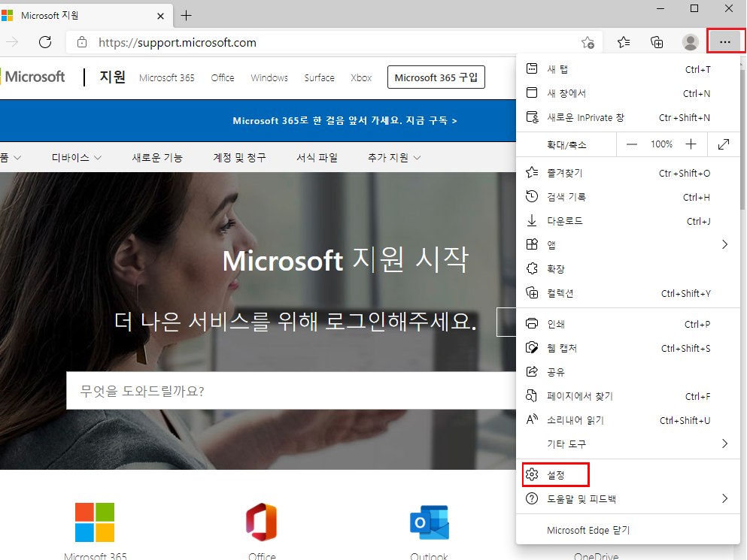This screenshot has width=747, height=560.
Task: Open the Surface navigation link
Action: point(319,77)
